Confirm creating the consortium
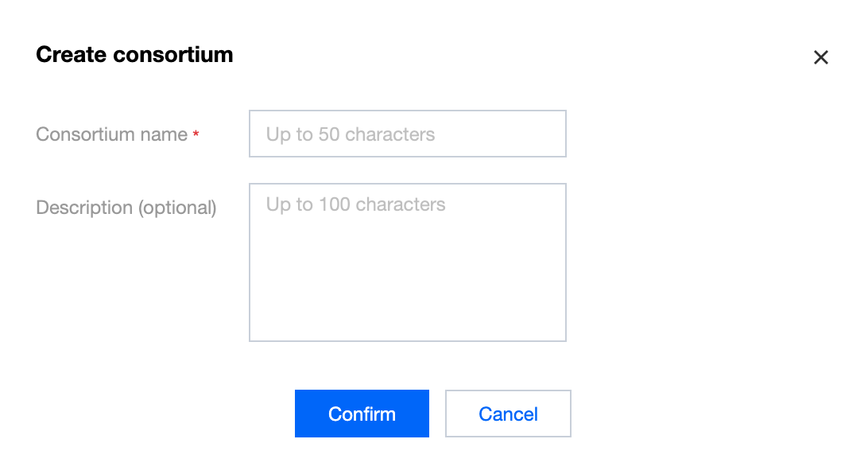 click(362, 414)
